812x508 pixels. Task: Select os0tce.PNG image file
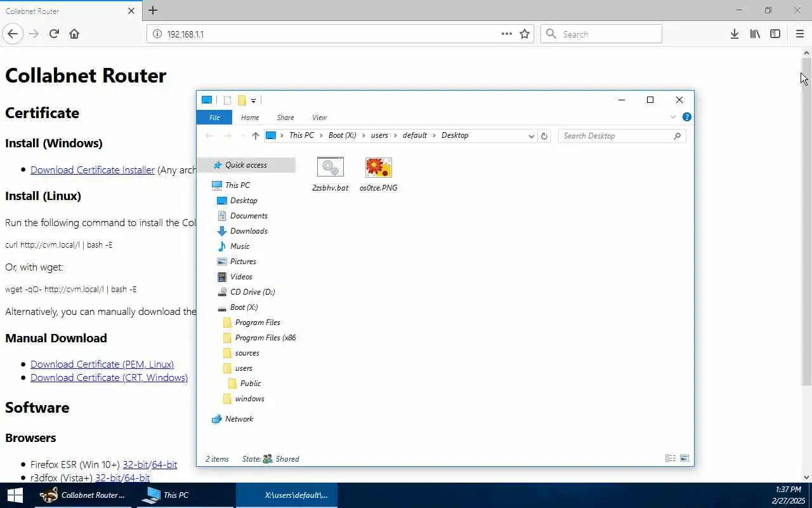tap(379, 174)
